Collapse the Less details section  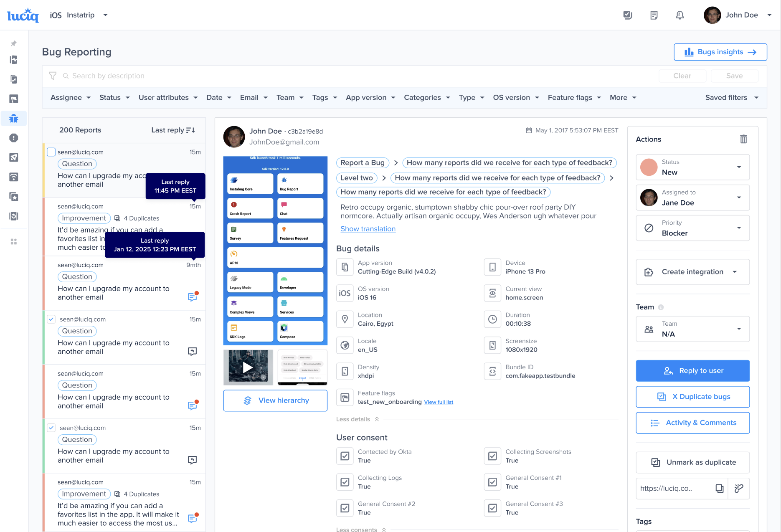pos(358,419)
